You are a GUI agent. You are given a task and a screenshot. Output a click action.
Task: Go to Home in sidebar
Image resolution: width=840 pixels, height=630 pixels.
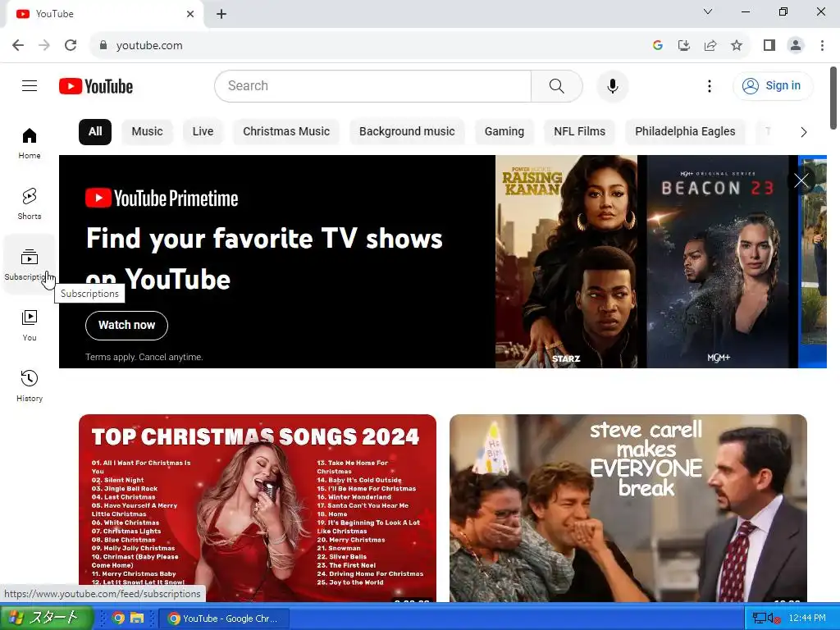coord(30,144)
